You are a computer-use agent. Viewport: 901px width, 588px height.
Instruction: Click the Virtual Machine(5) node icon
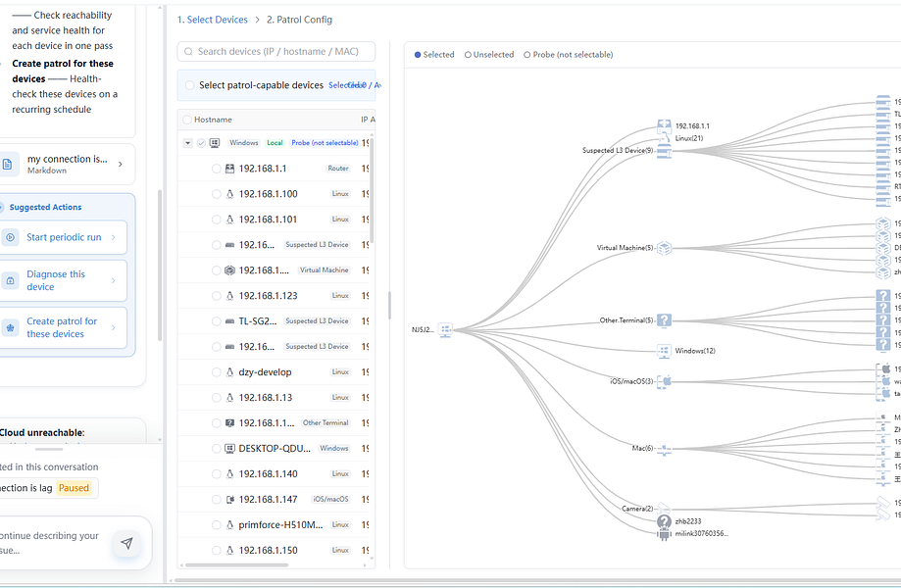[x=665, y=248]
